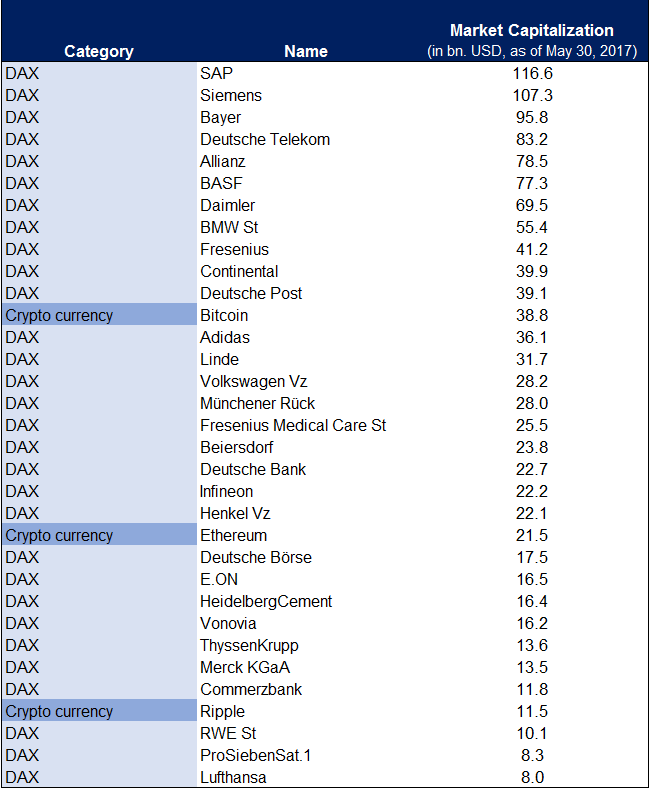
Task: Click the Ripple name cell
Action: [x=223, y=712]
